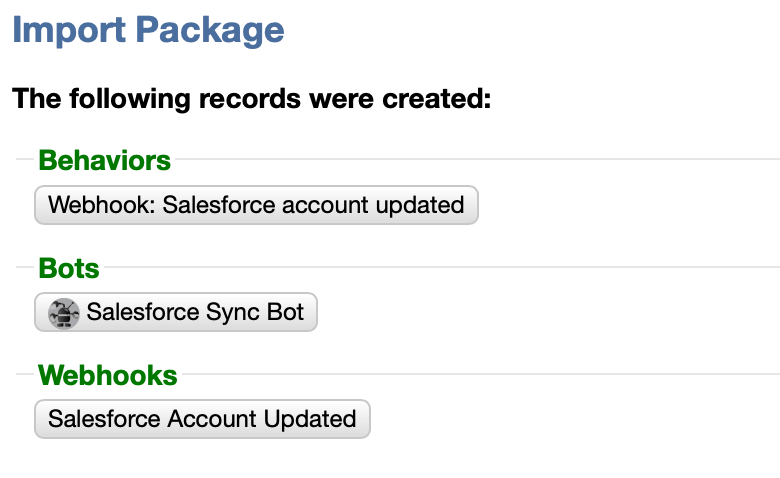Select the Webhooks section legend

107,375
